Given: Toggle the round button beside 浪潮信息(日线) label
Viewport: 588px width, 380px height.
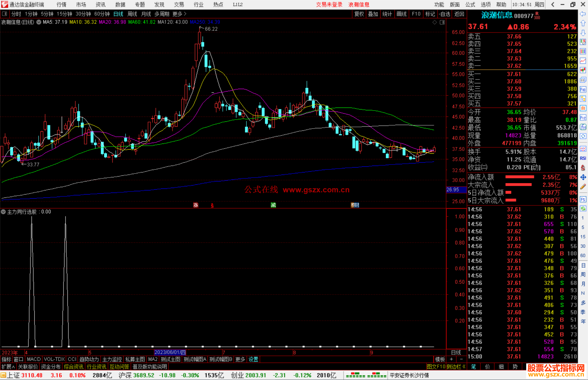Looking at the screenshot, I should [x=39, y=22].
